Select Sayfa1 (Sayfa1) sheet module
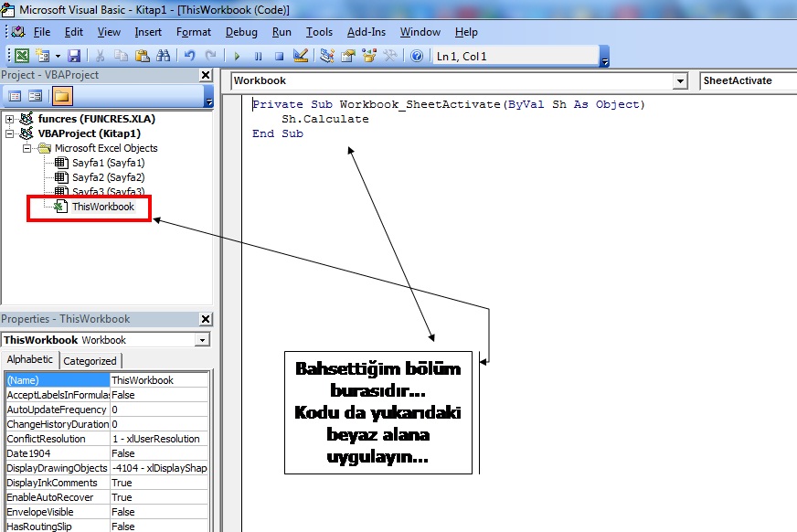This screenshot has height=532, width=797. pos(108,163)
